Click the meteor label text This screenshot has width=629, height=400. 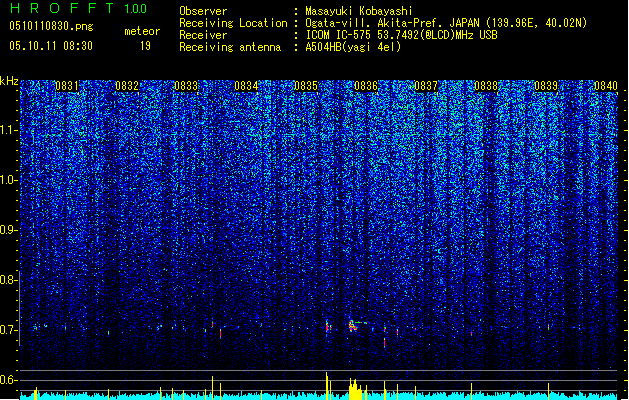point(142,31)
